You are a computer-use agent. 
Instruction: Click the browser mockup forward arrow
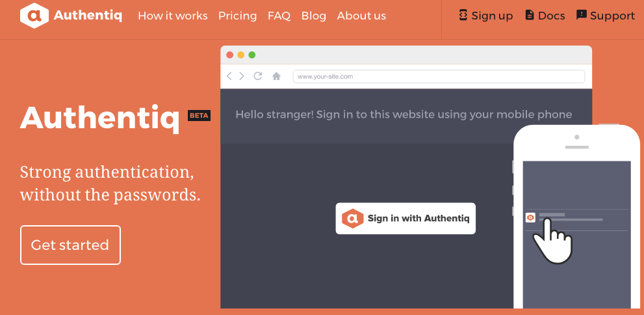(x=242, y=76)
